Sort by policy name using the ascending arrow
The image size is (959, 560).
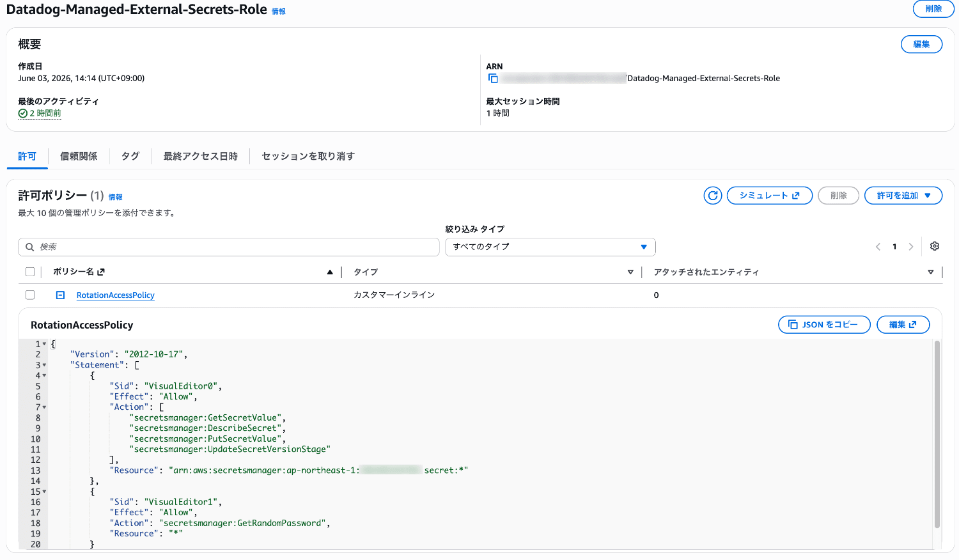click(330, 272)
